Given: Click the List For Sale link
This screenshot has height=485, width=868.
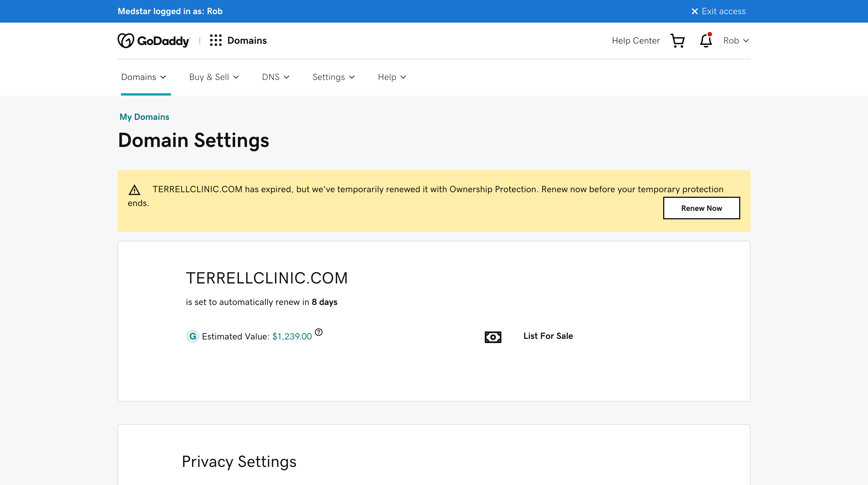Looking at the screenshot, I should click(x=548, y=336).
